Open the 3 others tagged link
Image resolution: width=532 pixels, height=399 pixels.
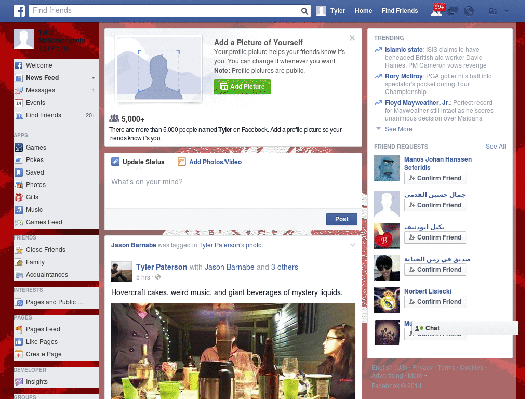point(284,268)
